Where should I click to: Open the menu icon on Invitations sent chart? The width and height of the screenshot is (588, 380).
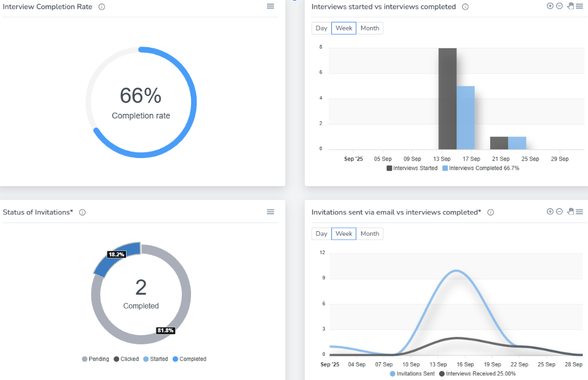coord(579,212)
